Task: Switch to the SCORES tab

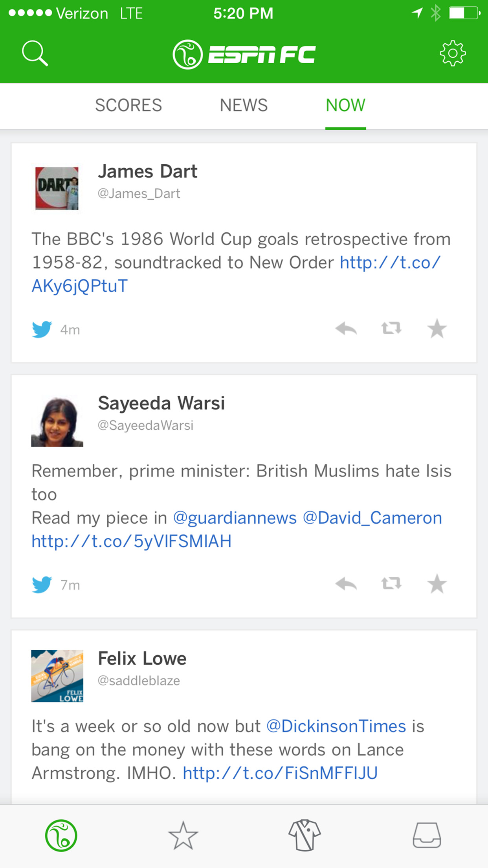Action: (x=128, y=105)
